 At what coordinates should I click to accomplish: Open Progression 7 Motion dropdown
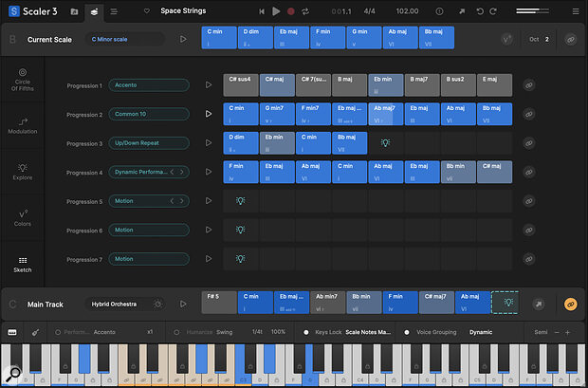[x=149, y=259]
